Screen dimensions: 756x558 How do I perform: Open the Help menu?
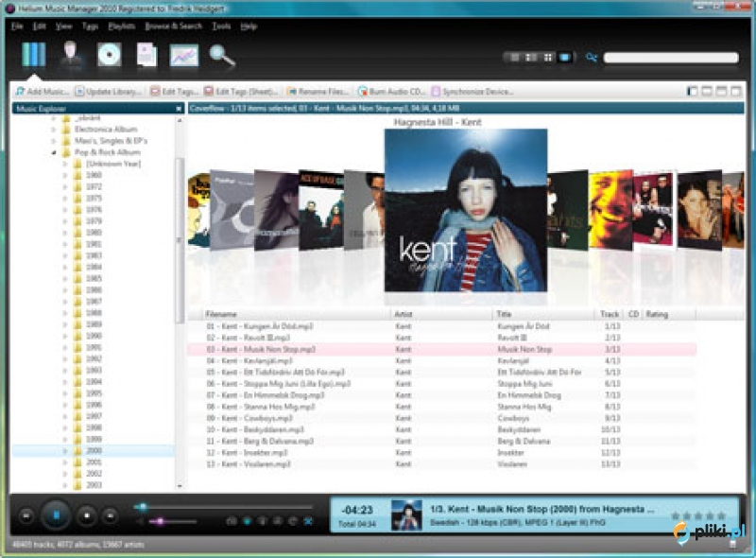249,26
